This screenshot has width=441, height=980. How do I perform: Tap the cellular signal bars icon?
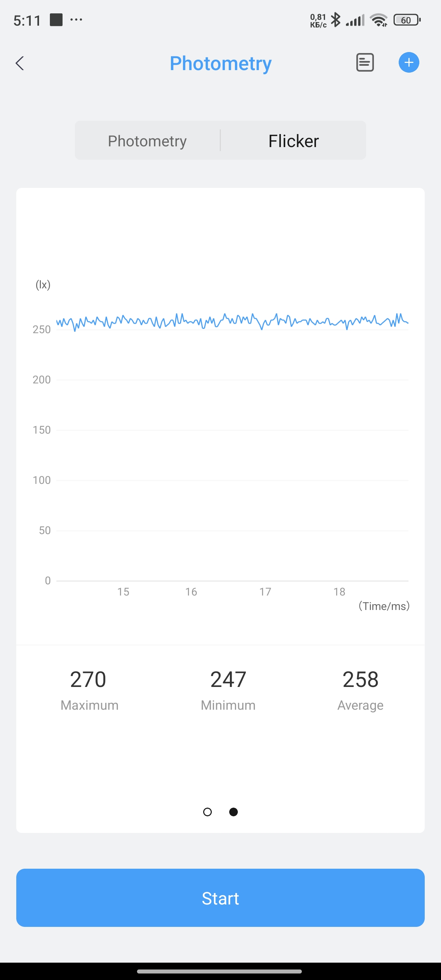(355, 20)
